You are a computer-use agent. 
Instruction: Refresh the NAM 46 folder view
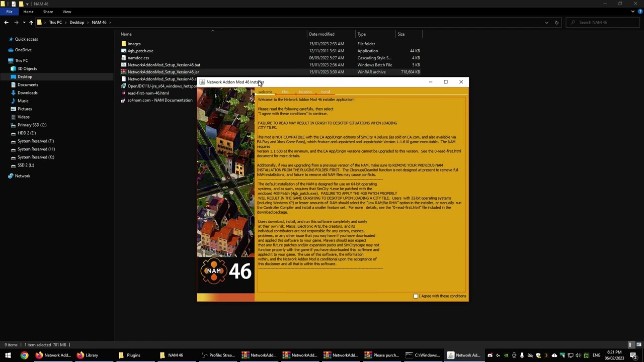point(556,22)
